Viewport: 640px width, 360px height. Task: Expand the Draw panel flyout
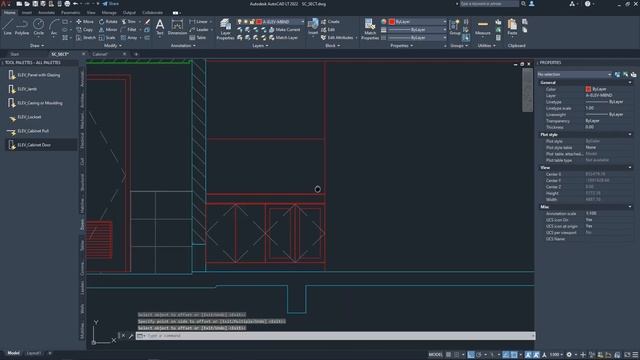tap(37, 46)
